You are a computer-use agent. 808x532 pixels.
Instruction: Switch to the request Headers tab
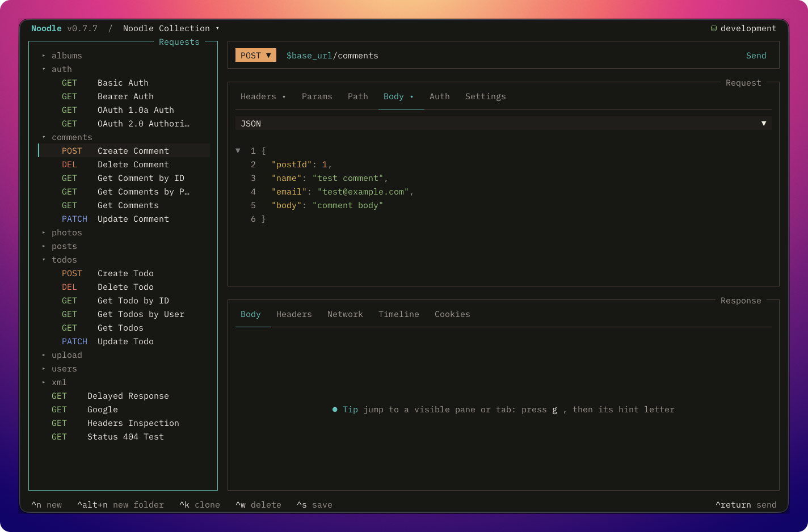coord(263,96)
